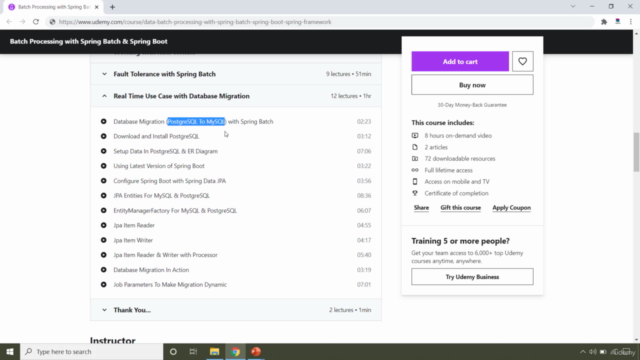This screenshot has height=360, width=640.
Task: Click the wishlist heart icon
Action: point(522,62)
